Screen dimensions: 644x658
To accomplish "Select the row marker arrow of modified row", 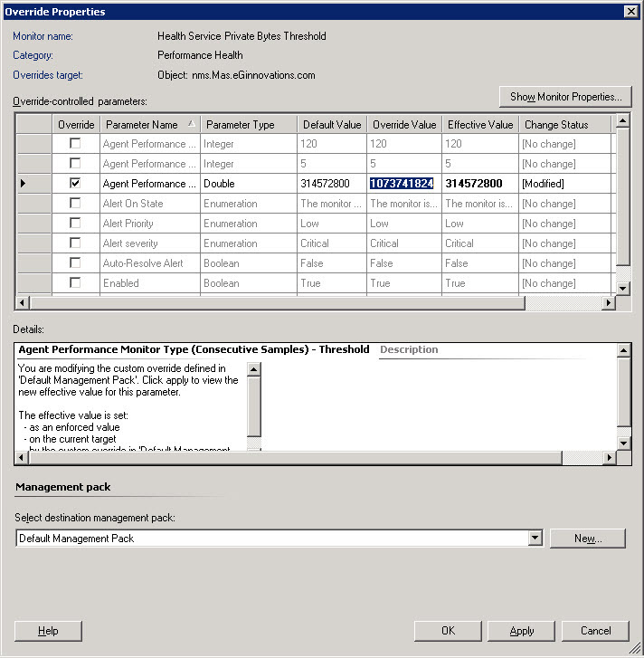I will click(x=23, y=184).
